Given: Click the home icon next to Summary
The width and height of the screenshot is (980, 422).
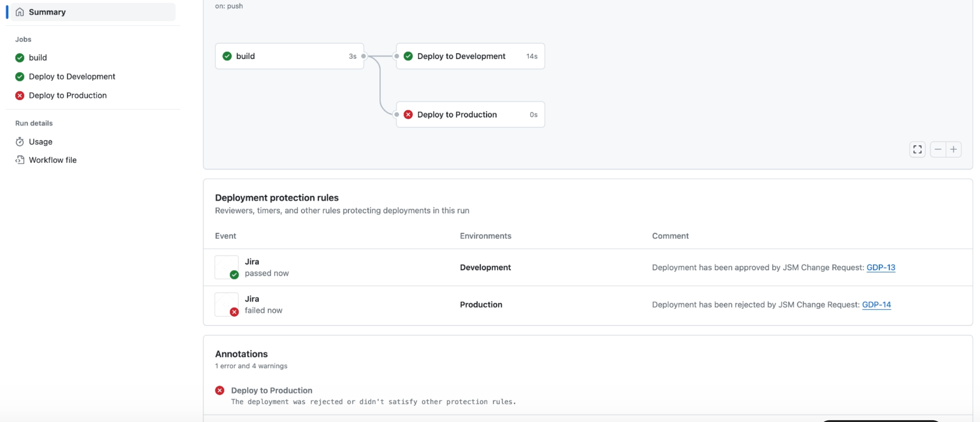Looking at the screenshot, I should [x=20, y=12].
